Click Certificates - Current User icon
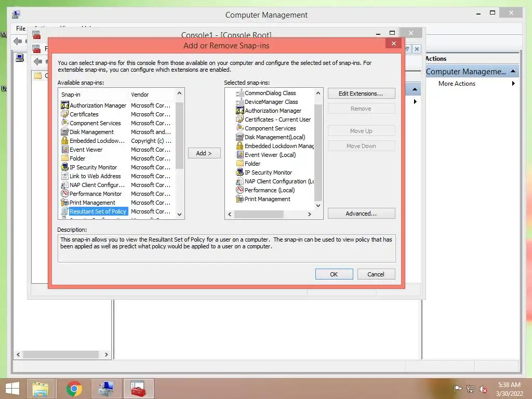 240,119
